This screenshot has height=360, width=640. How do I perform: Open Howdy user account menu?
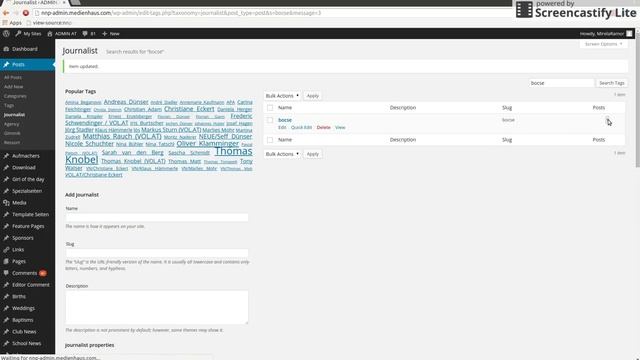coord(606,33)
